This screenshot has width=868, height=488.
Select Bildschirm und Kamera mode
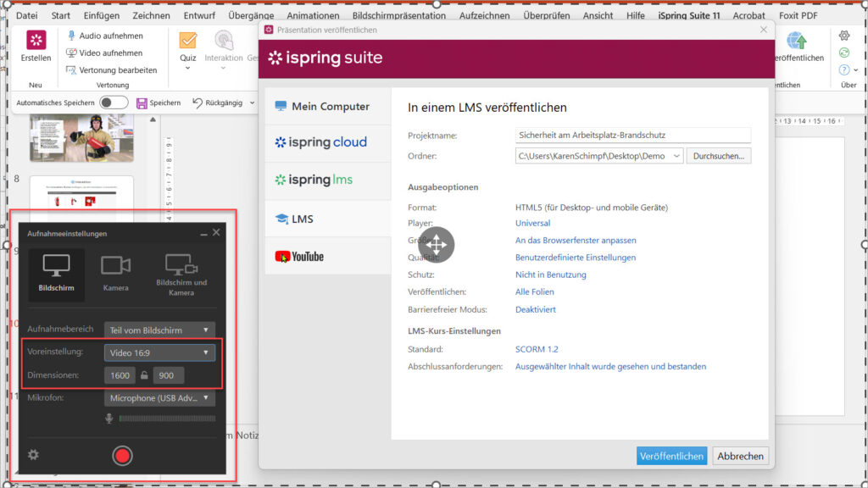(x=181, y=275)
